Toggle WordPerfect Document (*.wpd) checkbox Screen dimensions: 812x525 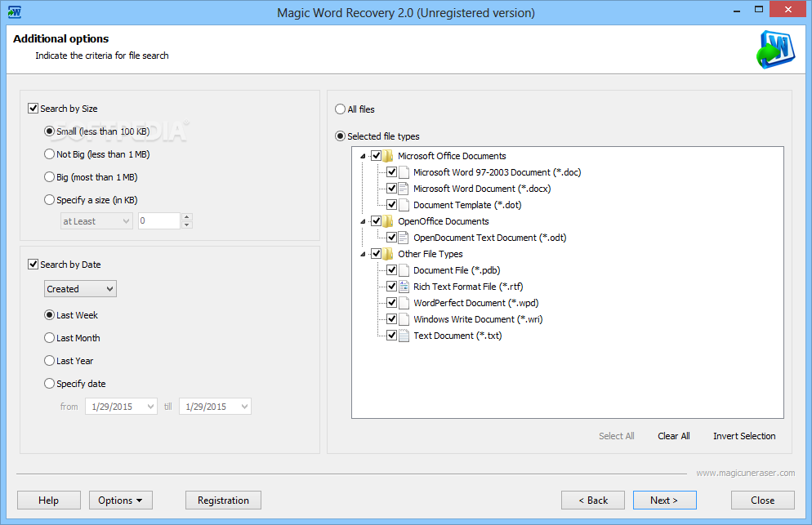tap(392, 302)
